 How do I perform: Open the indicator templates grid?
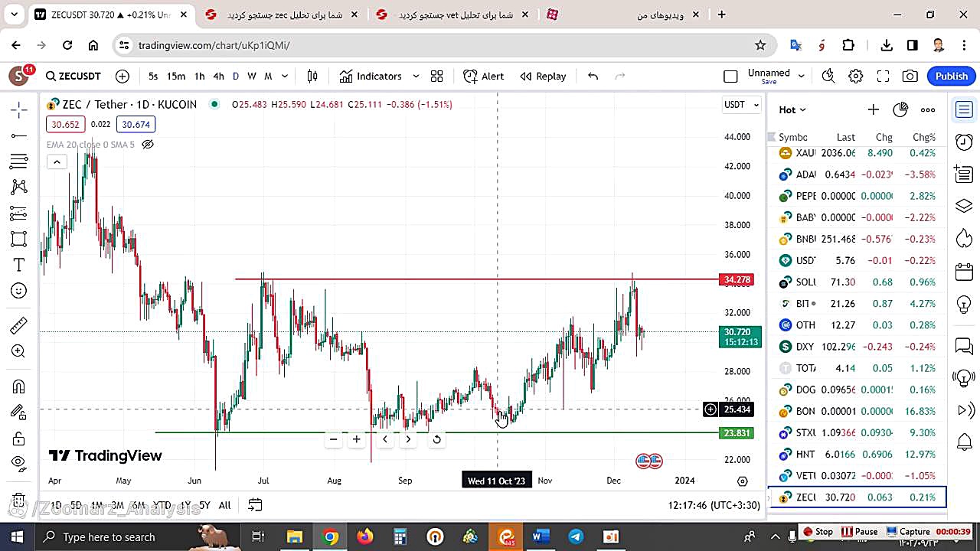click(x=436, y=76)
